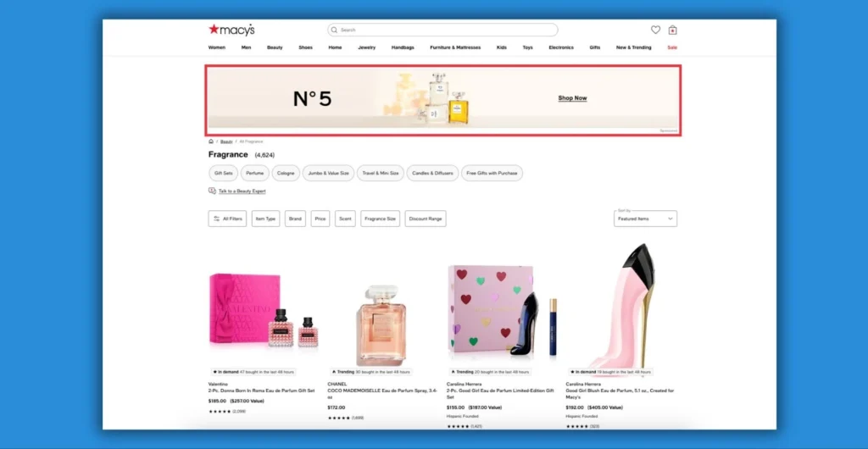Click the All Filters sliders icon

coord(216,219)
